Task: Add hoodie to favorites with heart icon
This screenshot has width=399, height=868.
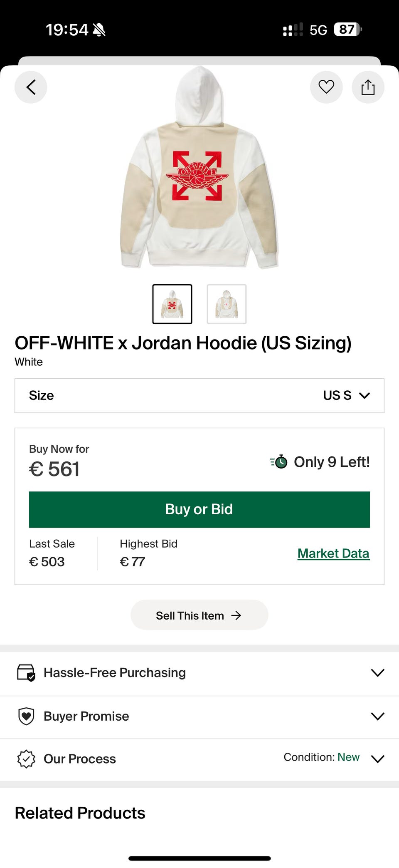Action: click(x=326, y=87)
